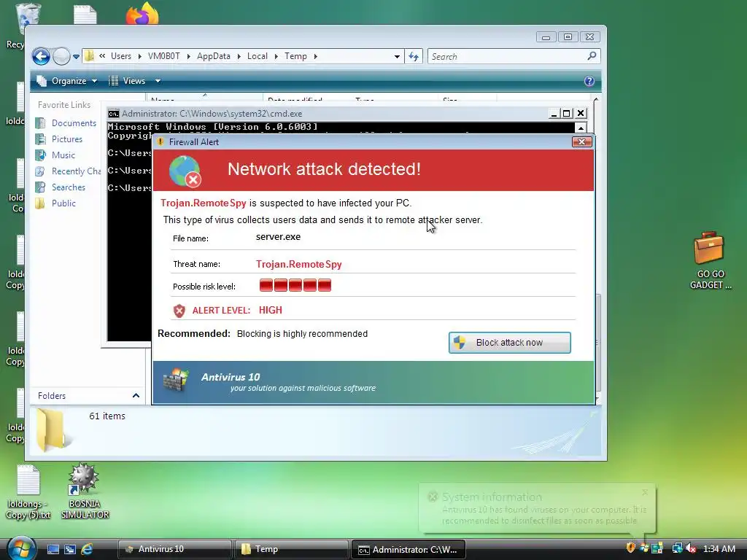Click the red Trojan.RemoteSpy threat name

tap(298, 264)
